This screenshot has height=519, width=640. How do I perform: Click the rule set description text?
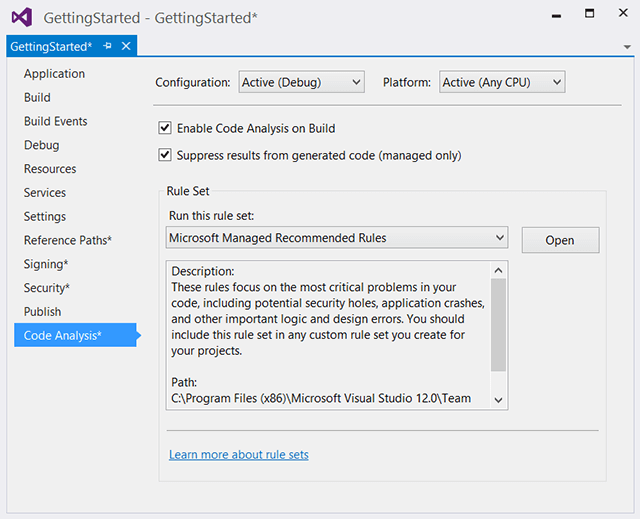point(328,319)
